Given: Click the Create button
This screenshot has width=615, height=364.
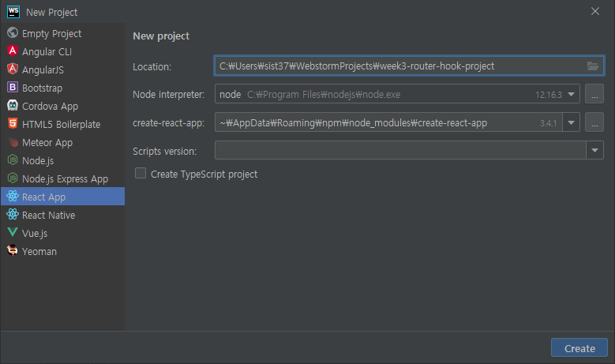Looking at the screenshot, I should click(x=579, y=348).
